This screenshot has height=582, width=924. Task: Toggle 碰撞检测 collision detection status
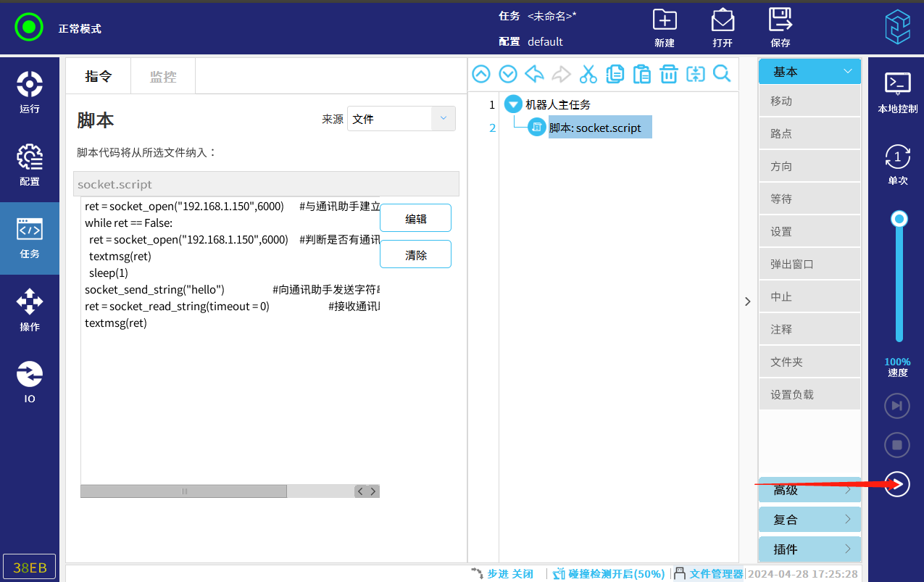click(609, 573)
